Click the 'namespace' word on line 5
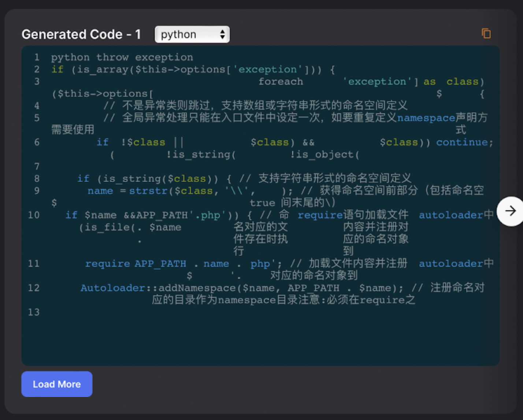This screenshot has height=420, width=523. [426, 118]
